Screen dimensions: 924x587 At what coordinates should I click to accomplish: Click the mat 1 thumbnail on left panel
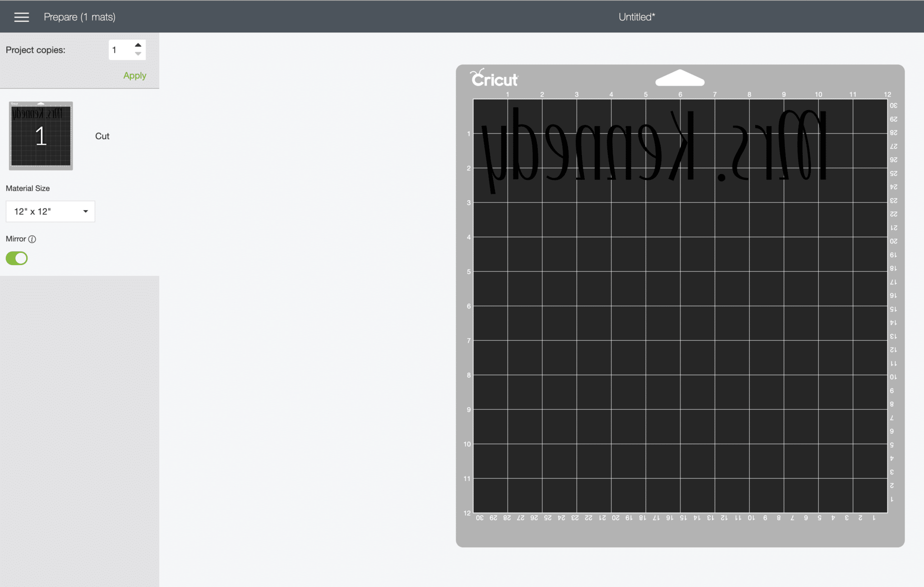pyautogui.click(x=41, y=135)
